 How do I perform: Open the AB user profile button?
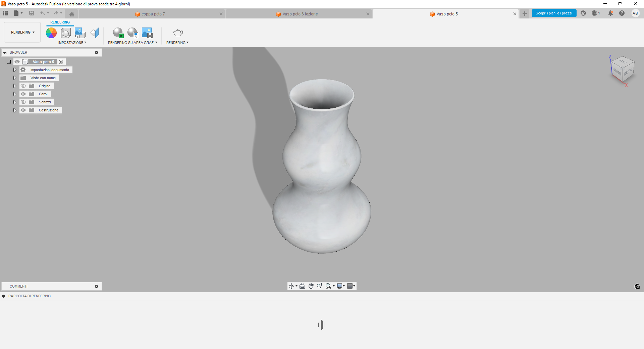coord(635,13)
